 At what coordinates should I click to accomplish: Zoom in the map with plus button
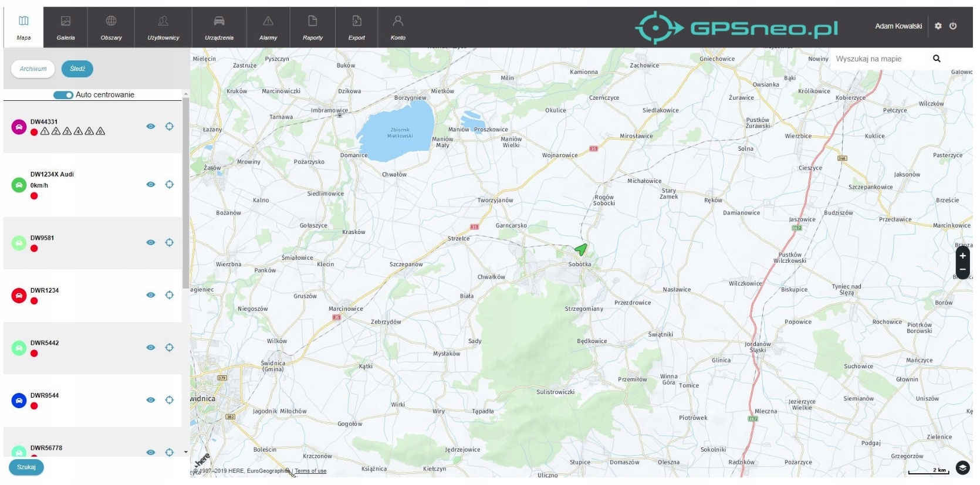point(962,256)
